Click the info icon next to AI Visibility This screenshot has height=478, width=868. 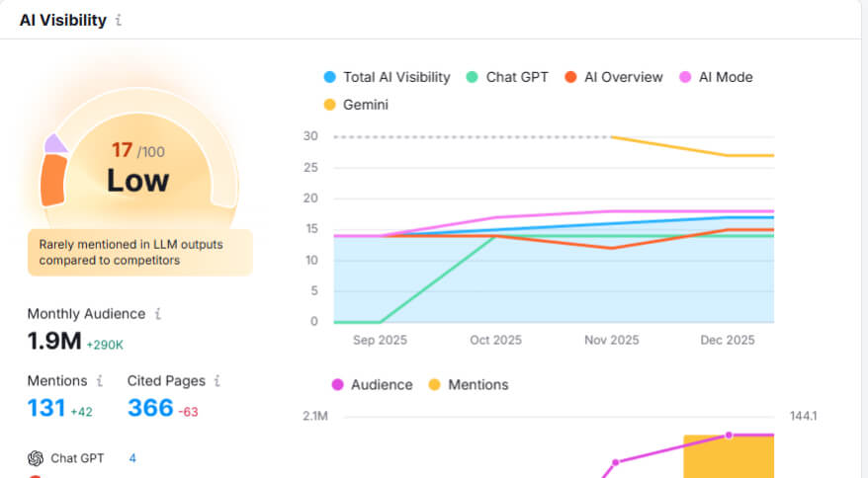(119, 21)
